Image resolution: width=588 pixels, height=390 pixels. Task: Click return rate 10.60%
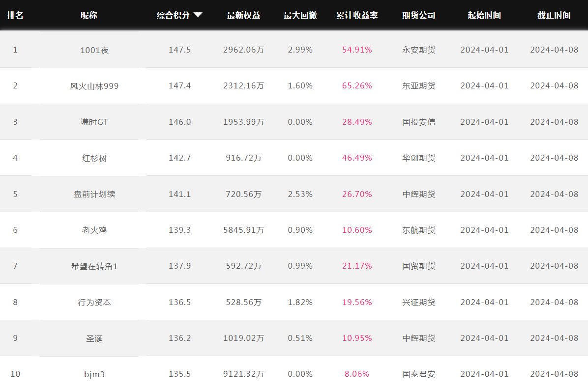click(357, 230)
